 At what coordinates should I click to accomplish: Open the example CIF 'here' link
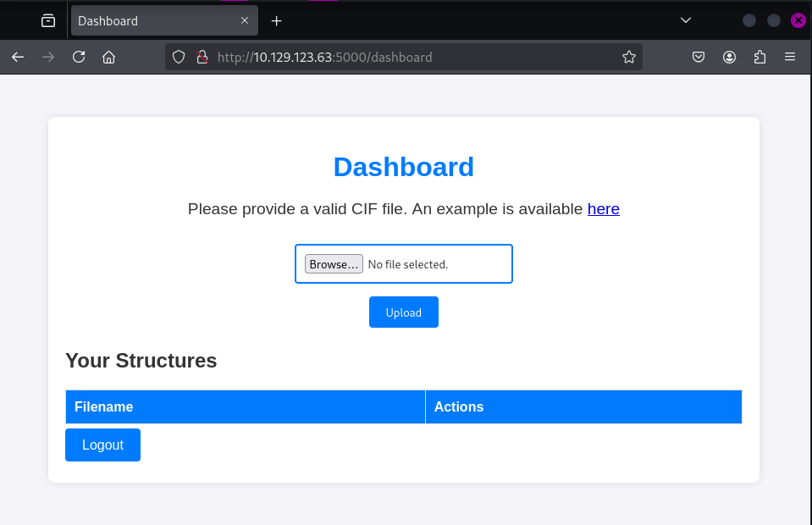pyautogui.click(x=603, y=208)
